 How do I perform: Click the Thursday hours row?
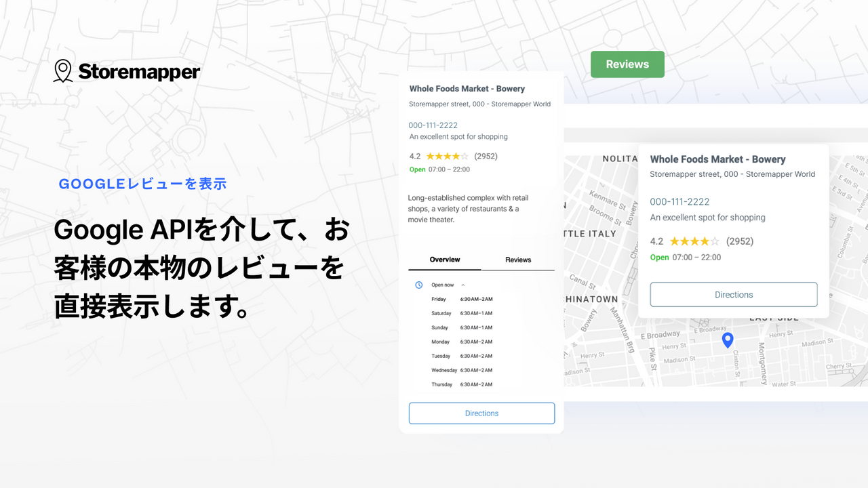(x=462, y=384)
